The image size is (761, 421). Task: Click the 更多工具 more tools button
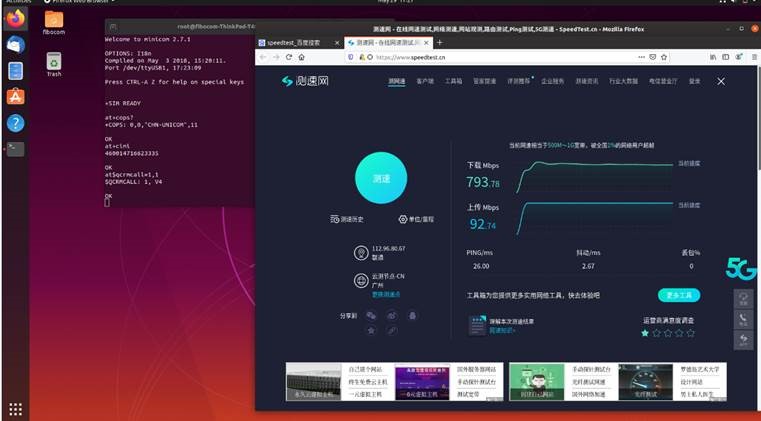point(679,295)
